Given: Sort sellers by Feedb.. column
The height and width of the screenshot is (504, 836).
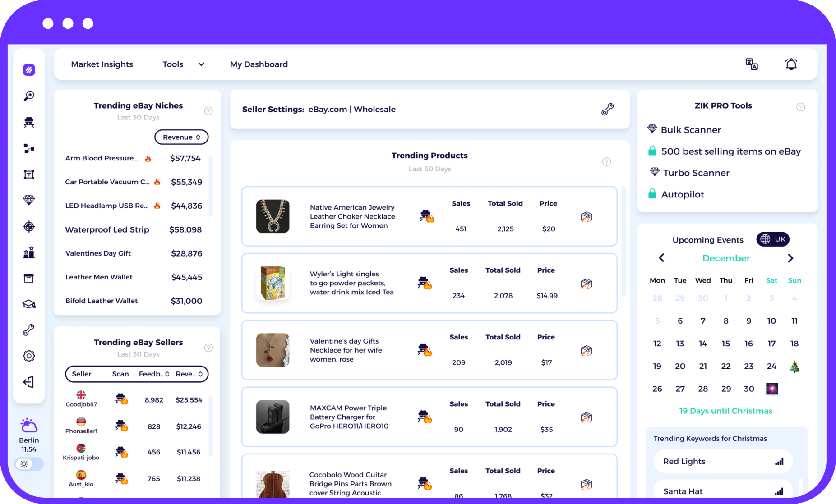Looking at the screenshot, I should [154, 374].
